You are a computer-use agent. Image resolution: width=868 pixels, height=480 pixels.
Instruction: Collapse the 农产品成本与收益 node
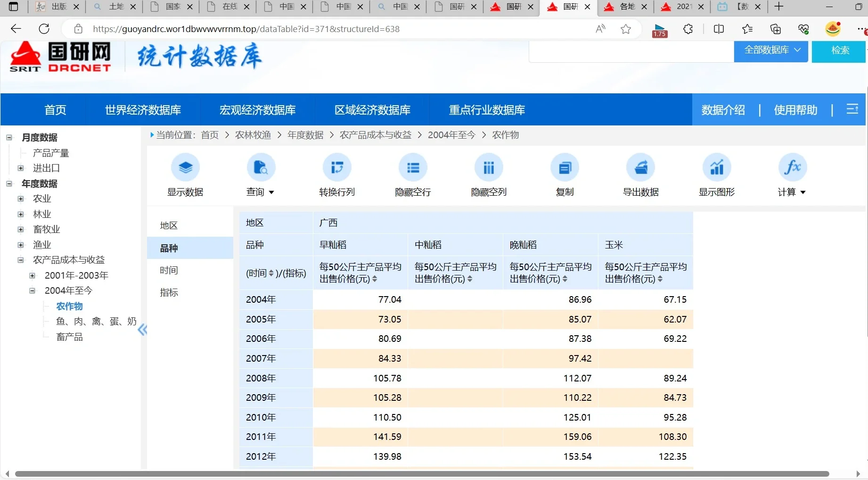(x=21, y=260)
